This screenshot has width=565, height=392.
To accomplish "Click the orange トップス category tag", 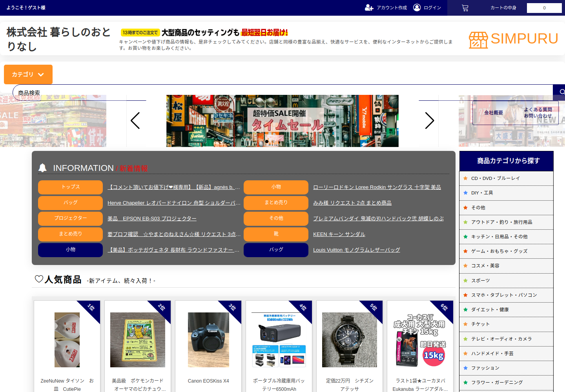I will tap(70, 187).
